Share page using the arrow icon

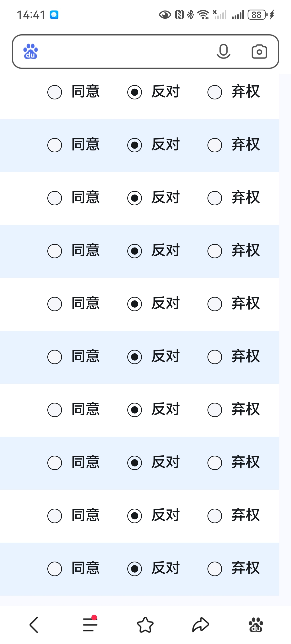[201, 625]
